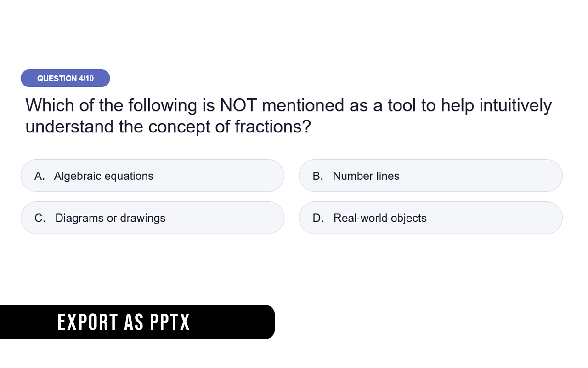588x368 pixels.
Task: Choose the Number lines option
Action: (430, 176)
